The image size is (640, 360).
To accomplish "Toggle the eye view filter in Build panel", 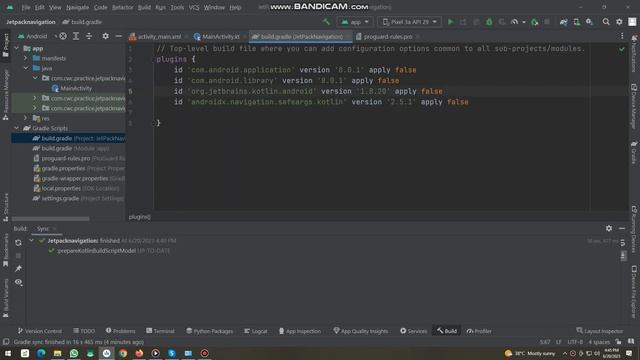I will tap(18, 282).
